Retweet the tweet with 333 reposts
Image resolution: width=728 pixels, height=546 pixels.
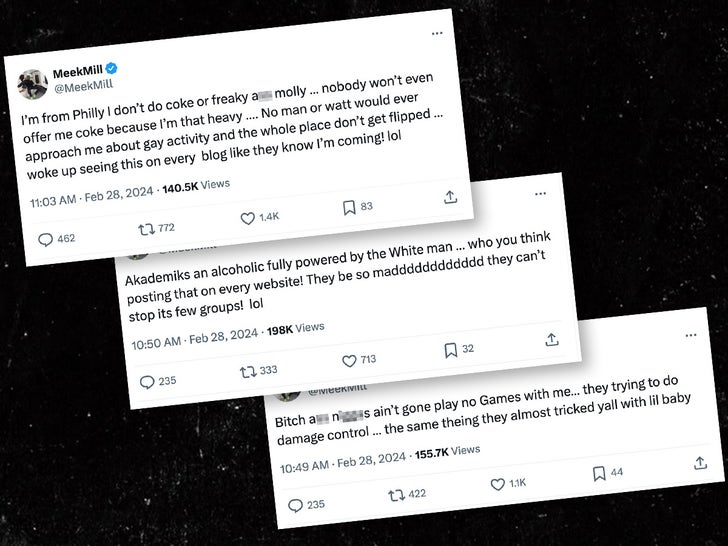click(x=248, y=371)
